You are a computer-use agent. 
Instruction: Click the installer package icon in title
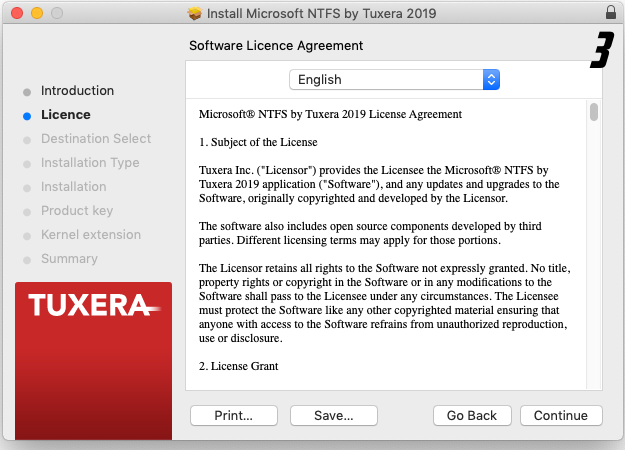tap(195, 14)
